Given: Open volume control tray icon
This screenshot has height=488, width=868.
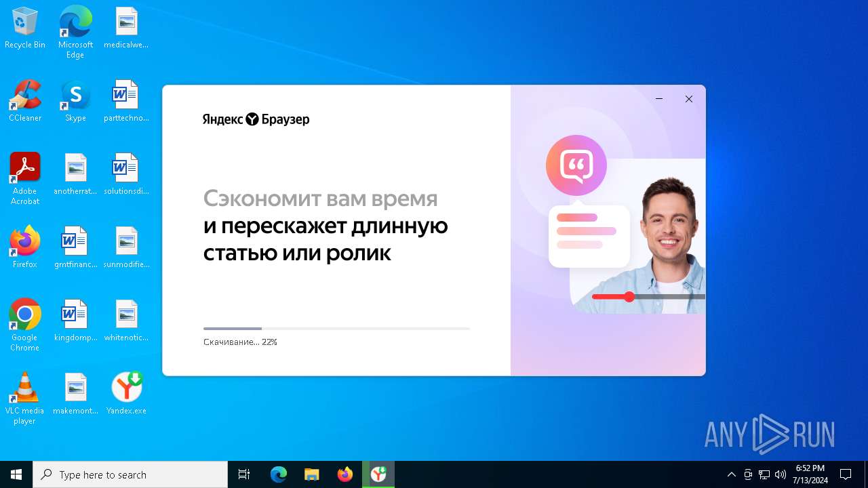Looking at the screenshot, I should 781,474.
